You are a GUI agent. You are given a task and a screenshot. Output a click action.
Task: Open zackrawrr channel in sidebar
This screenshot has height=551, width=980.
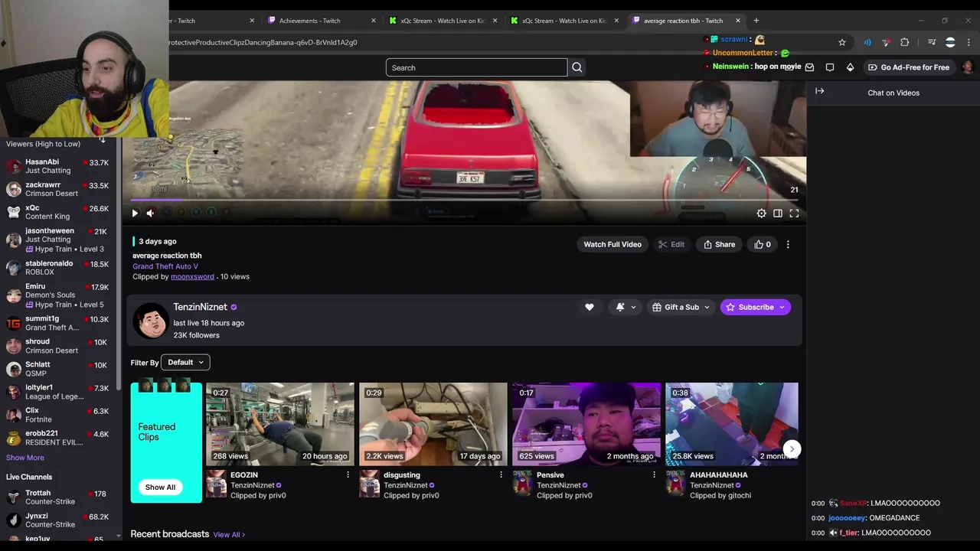point(60,189)
